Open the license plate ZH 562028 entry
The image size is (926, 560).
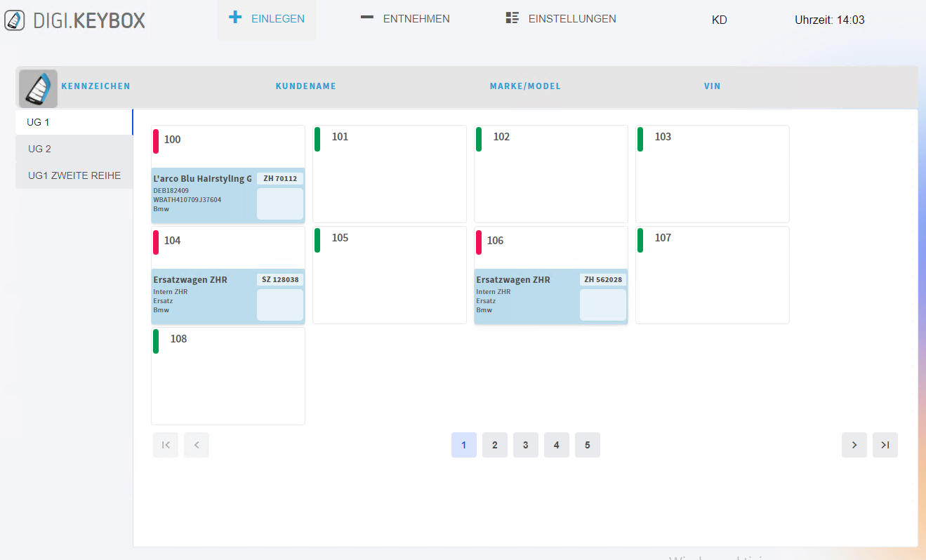coord(603,279)
